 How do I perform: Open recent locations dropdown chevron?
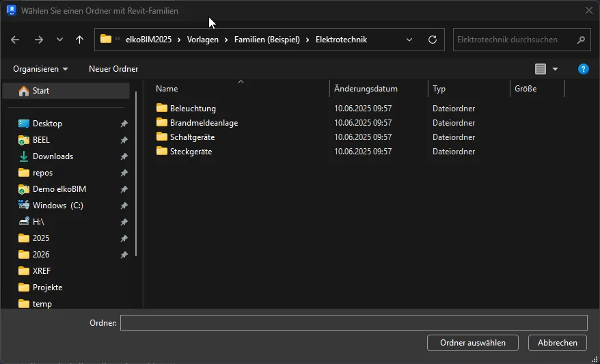tap(59, 40)
